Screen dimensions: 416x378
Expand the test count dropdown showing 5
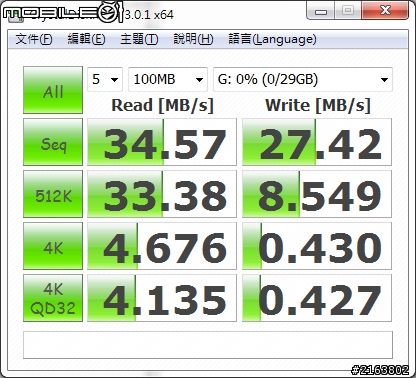pos(105,79)
